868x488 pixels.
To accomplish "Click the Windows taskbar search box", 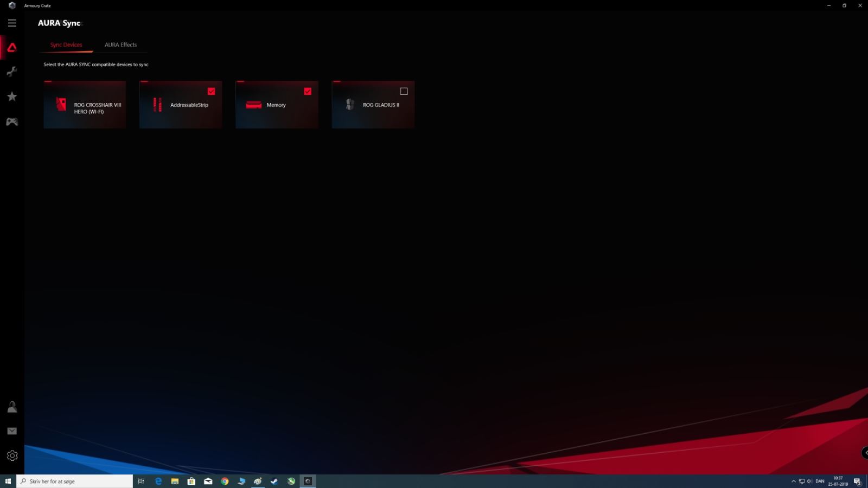I will pyautogui.click(x=75, y=481).
